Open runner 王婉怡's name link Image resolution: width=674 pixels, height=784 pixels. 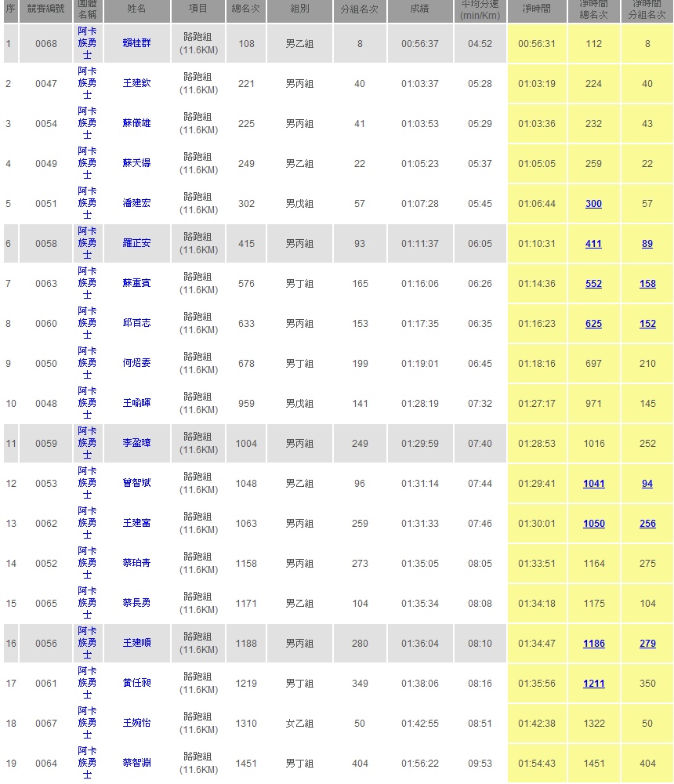(x=136, y=723)
